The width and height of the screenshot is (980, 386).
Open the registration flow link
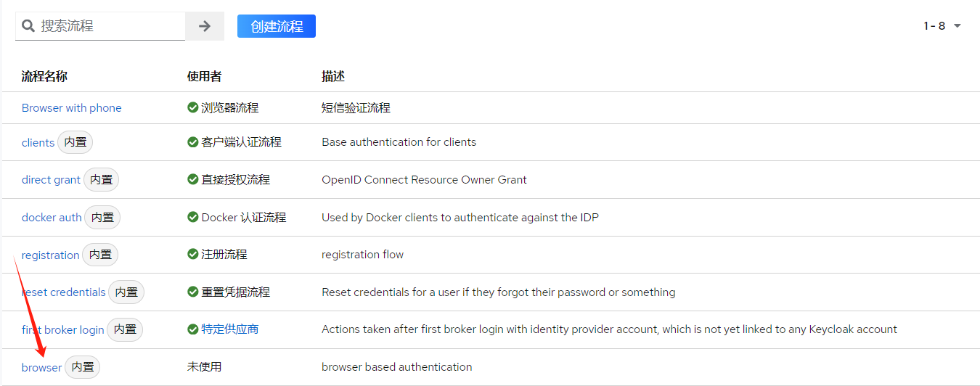[x=51, y=255]
